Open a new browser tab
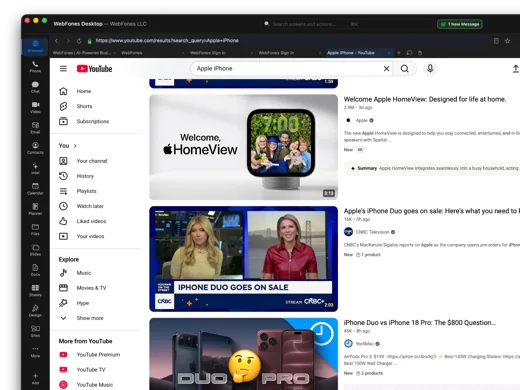Viewport: 520px width, 390px height. tap(398, 53)
